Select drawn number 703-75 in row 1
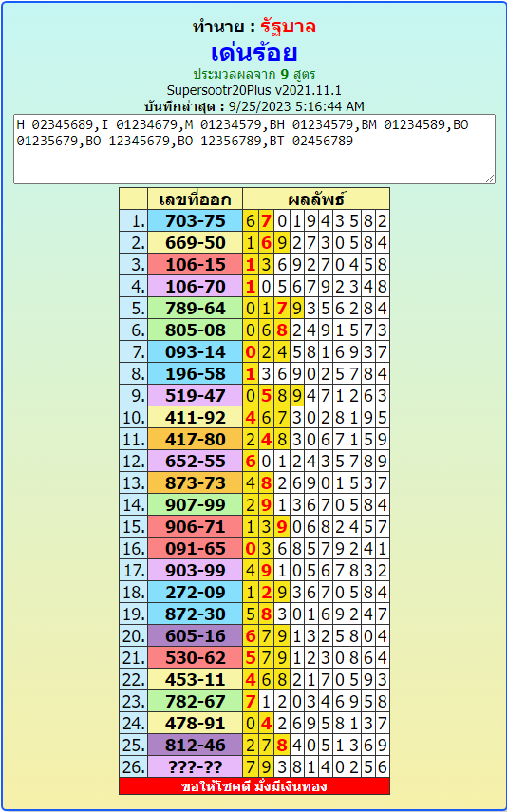Screen dimensions: 507x812 pos(196,221)
